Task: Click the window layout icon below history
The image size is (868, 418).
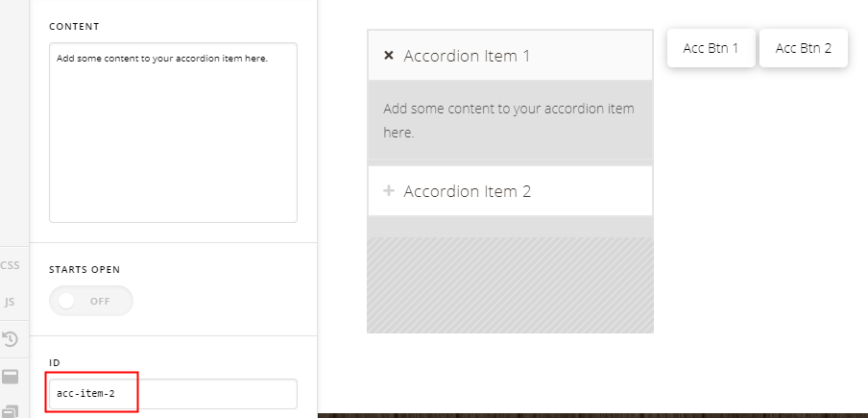Action: (x=10, y=377)
